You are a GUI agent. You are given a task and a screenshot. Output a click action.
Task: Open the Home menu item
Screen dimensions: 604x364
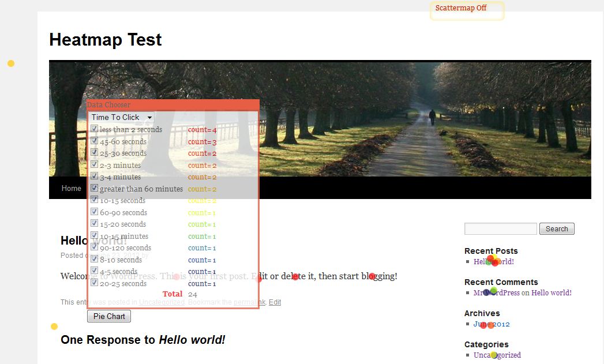coord(72,189)
